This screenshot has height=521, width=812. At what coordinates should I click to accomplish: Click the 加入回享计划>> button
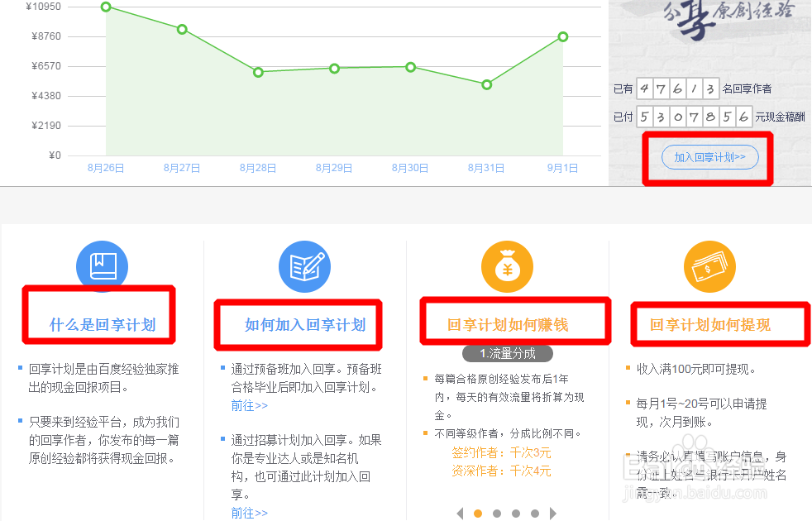[709, 157]
